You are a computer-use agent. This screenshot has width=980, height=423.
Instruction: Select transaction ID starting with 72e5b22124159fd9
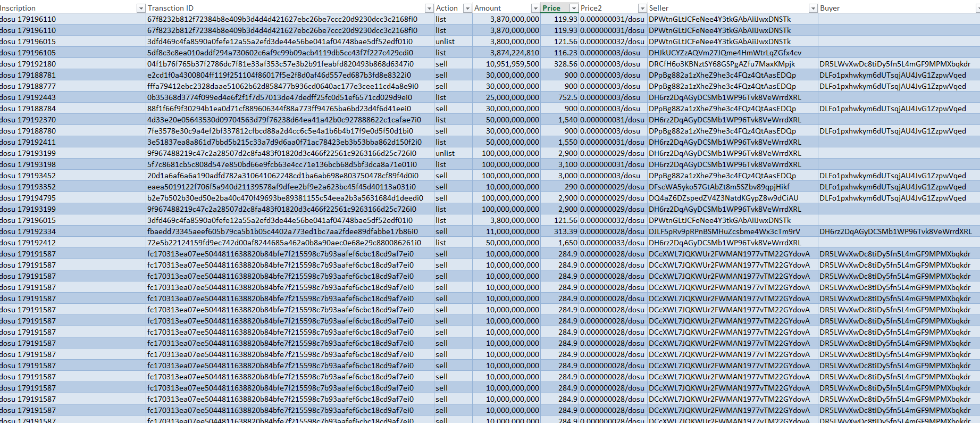coord(290,243)
